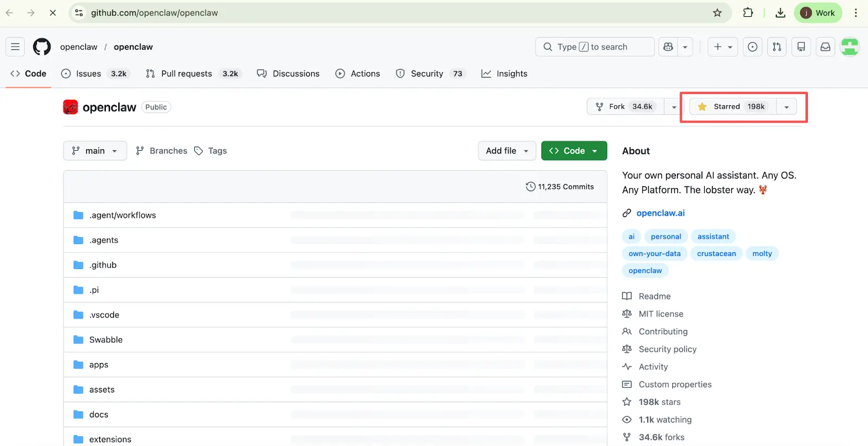Open the Work profile menu
This screenshot has width=868, height=446.
point(818,13)
